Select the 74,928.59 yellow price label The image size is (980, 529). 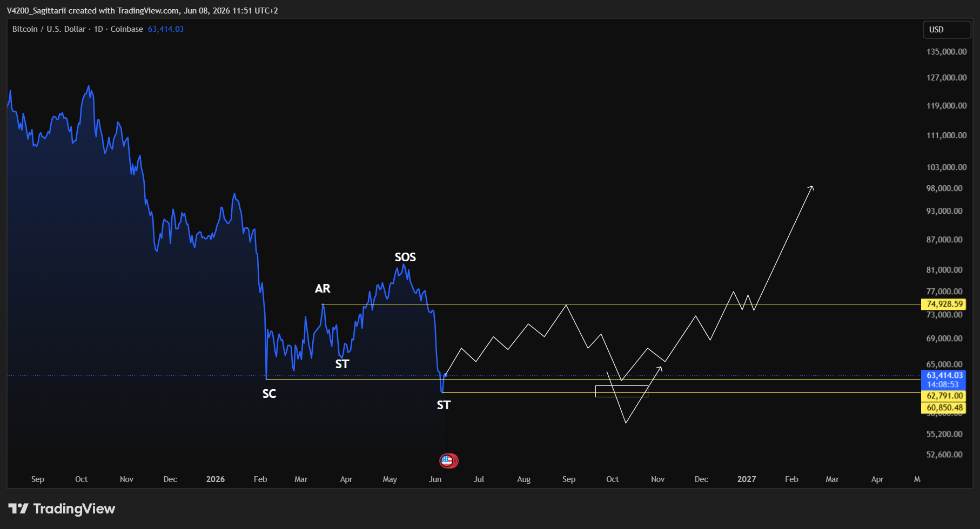[944, 304]
